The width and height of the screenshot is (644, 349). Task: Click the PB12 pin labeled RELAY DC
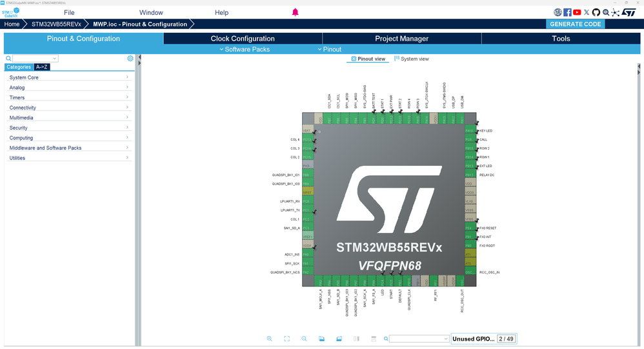[470, 175]
